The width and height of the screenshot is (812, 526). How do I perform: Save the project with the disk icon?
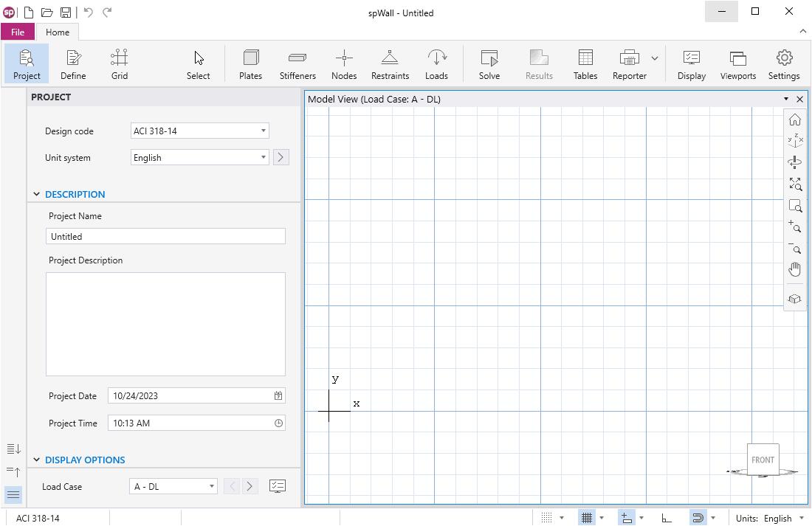coord(66,12)
